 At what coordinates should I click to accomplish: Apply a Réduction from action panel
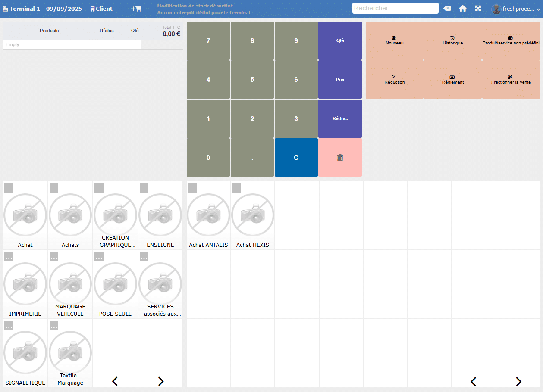pos(394,80)
